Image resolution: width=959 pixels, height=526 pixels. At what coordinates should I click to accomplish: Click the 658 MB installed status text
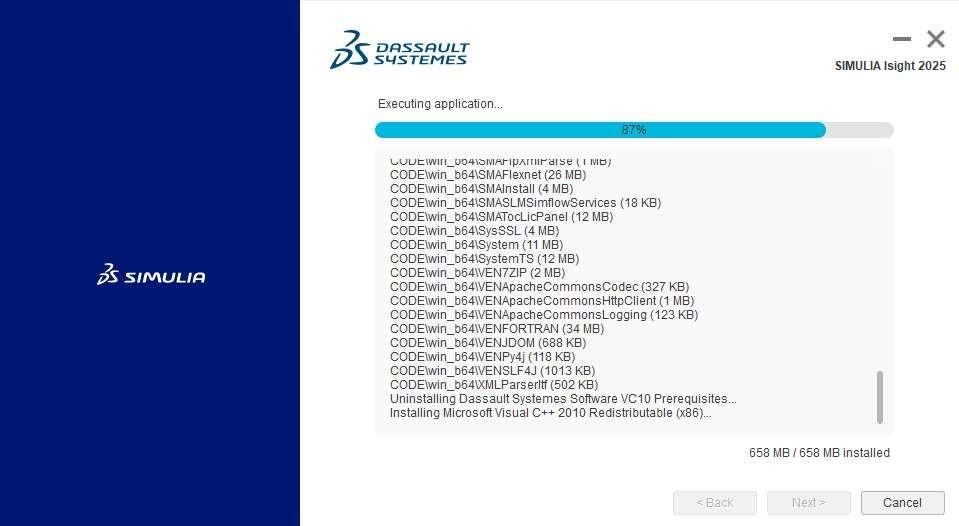820,453
